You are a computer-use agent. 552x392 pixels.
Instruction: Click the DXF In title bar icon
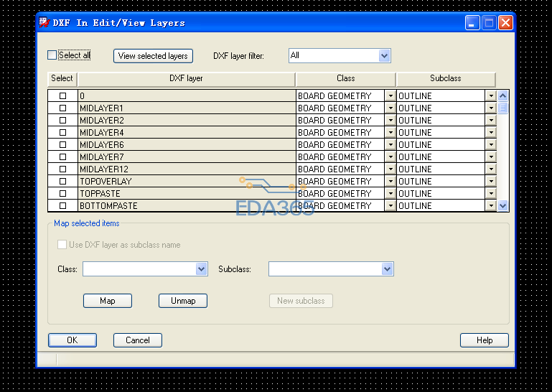click(44, 22)
